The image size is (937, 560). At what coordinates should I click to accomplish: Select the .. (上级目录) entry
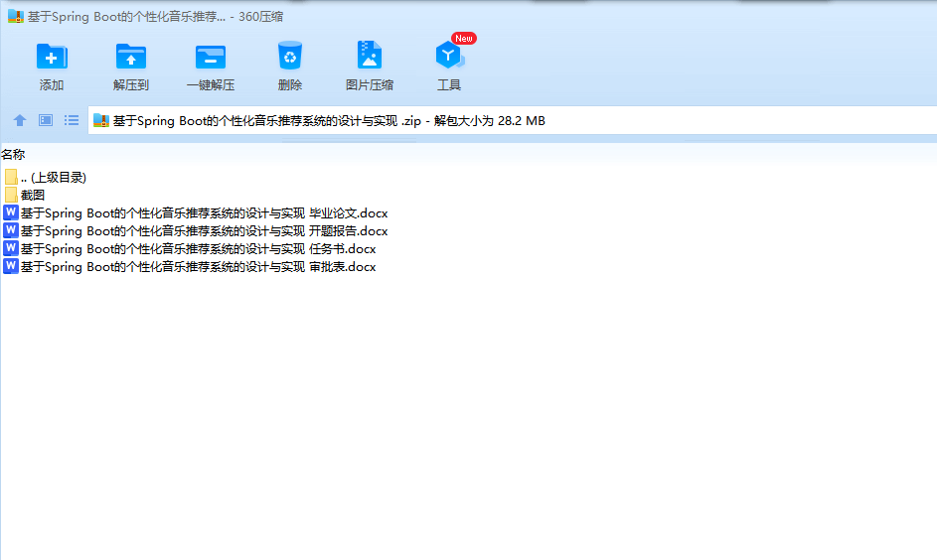tap(54, 178)
